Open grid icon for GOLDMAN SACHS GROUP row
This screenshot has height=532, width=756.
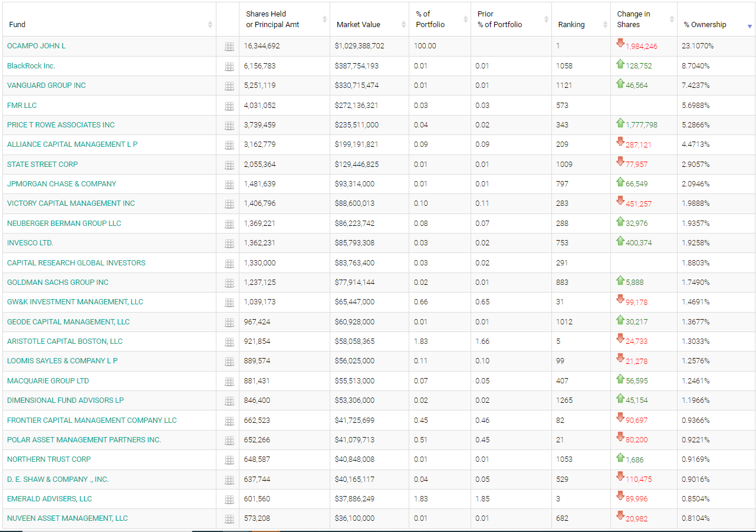click(x=229, y=283)
